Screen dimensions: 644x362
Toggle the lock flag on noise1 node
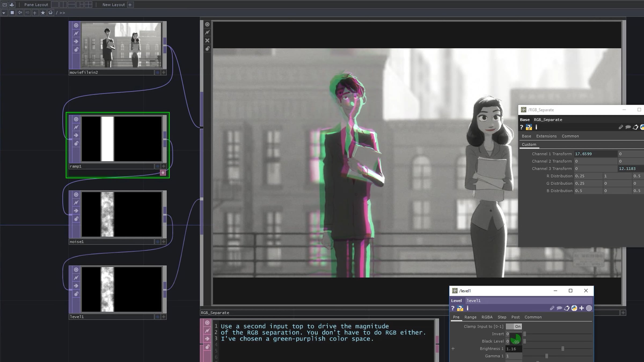click(x=76, y=219)
